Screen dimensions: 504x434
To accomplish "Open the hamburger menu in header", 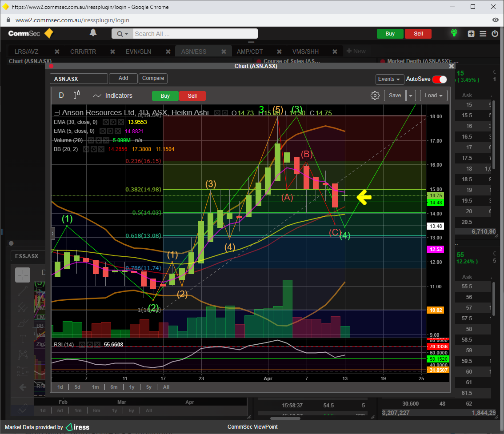I will pyautogui.click(x=483, y=34).
